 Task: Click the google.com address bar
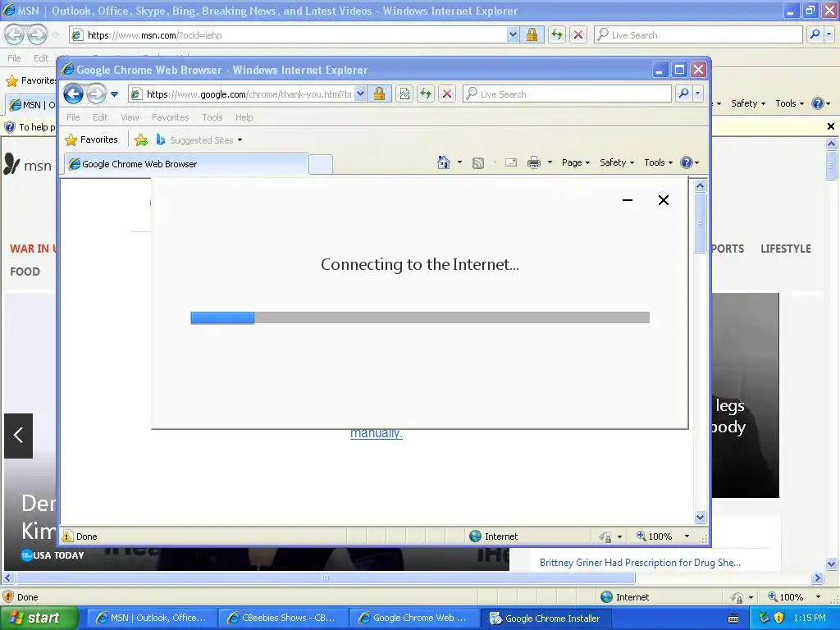click(241, 94)
